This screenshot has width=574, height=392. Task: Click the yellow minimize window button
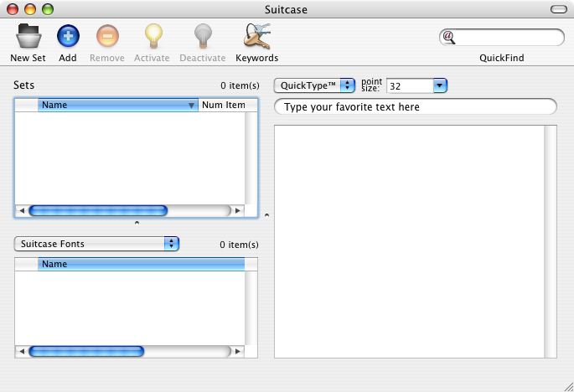30,9
